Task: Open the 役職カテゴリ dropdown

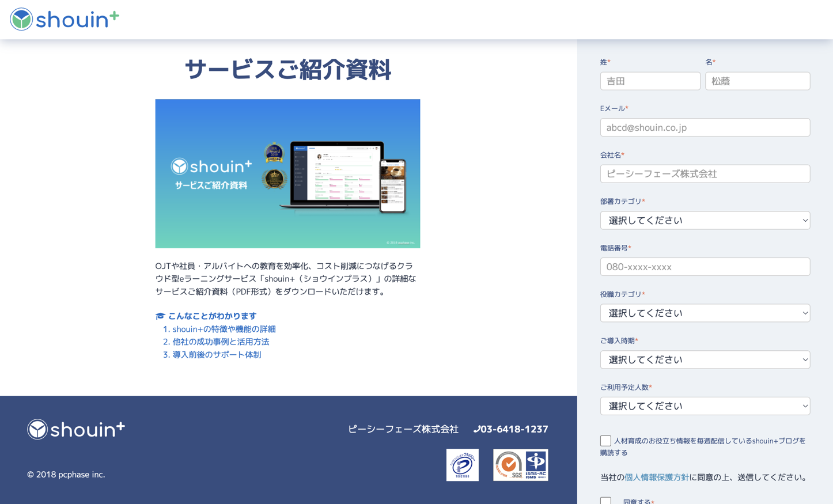Action: (x=705, y=313)
